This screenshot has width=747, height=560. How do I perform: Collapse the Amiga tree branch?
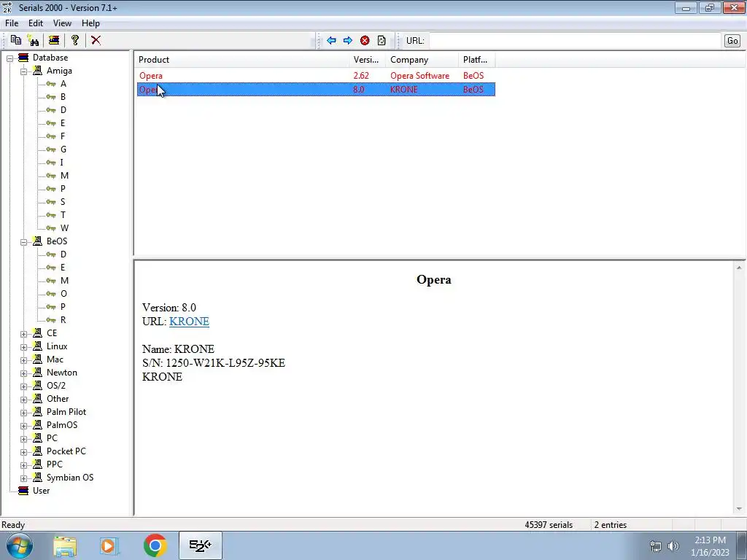click(x=23, y=71)
